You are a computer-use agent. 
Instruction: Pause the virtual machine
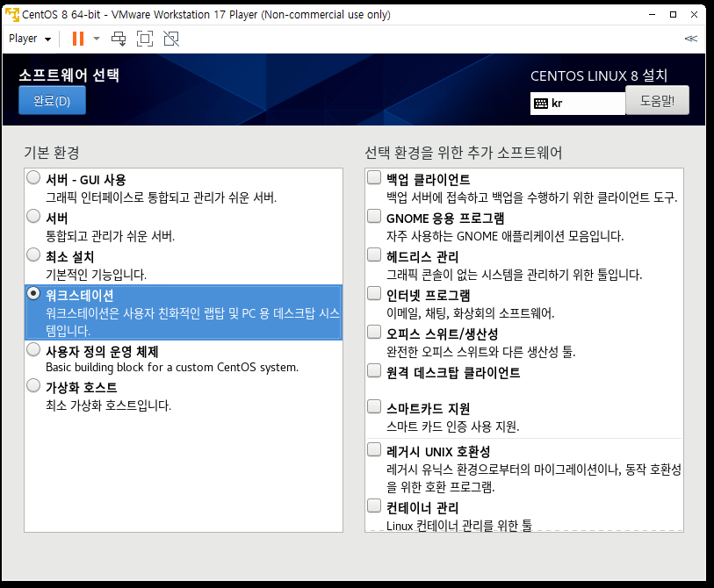click(x=78, y=39)
